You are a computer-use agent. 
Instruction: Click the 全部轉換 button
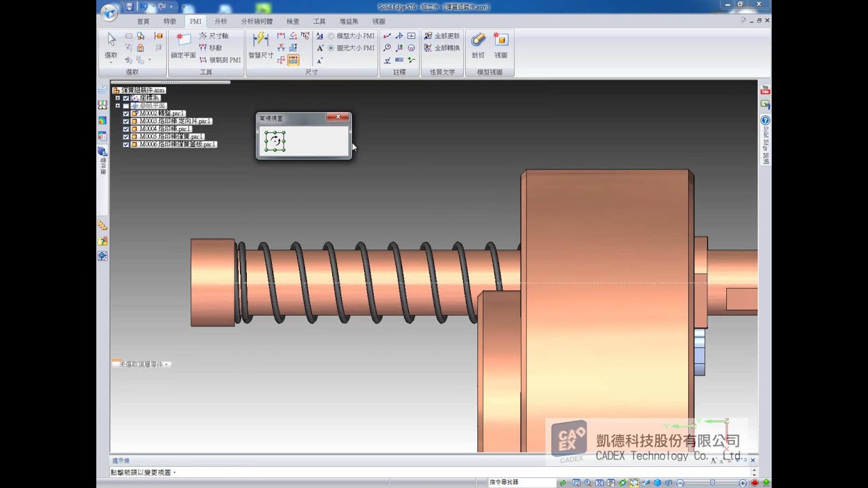[442, 48]
